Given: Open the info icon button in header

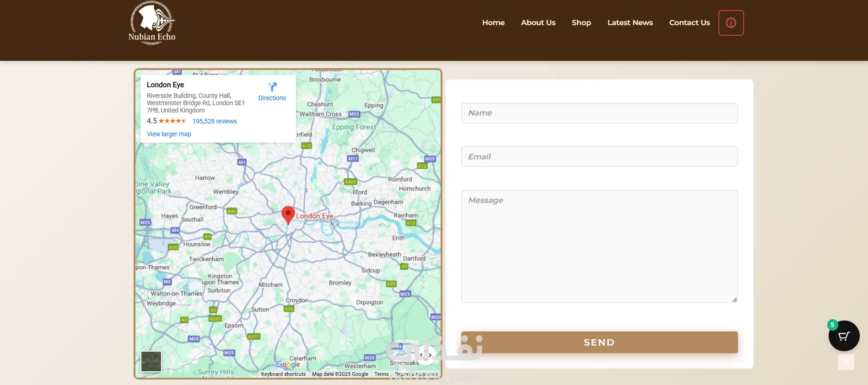Looking at the screenshot, I should 731,23.
